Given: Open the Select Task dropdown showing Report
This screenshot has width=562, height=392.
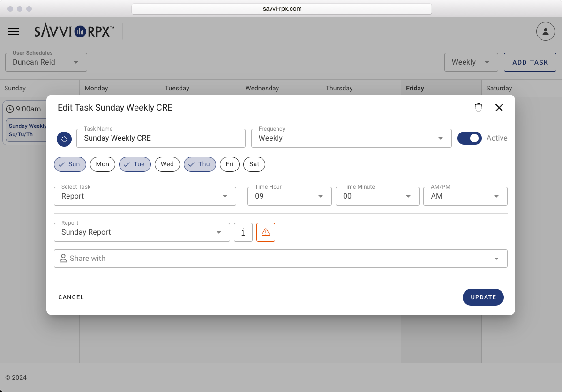Looking at the screenshot, I should [x=145, y=196].
